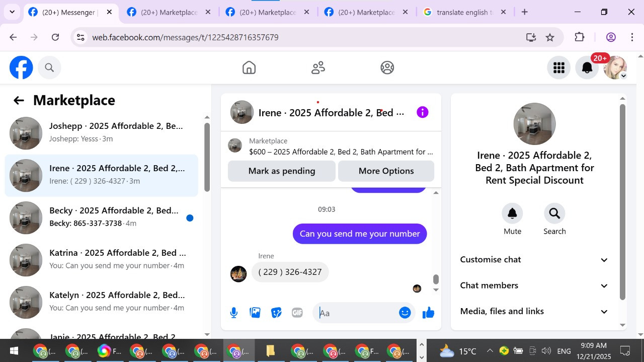Open the Chrome three-dot menu
The width and height of the screenshot is (644, 362).
(632, 37)
